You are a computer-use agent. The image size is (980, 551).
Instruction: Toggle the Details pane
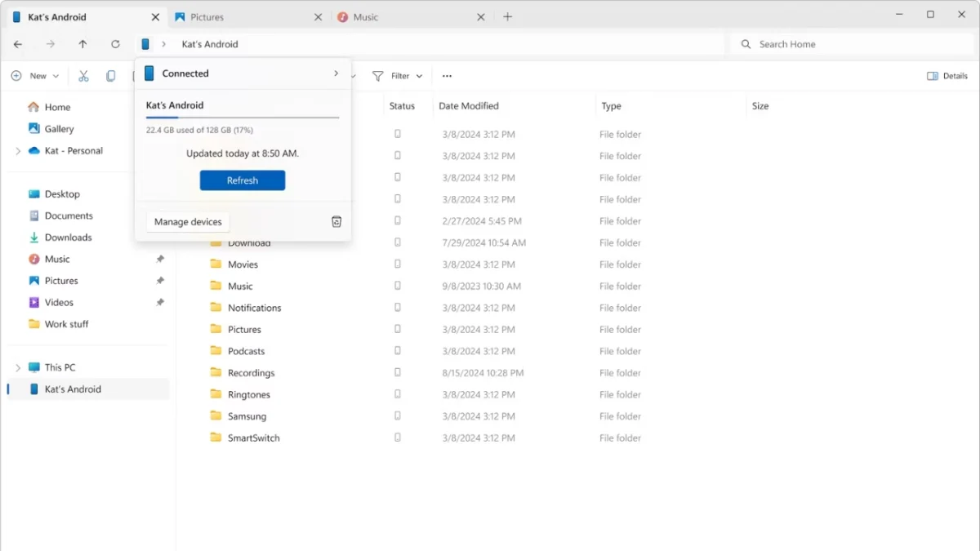click(947, 76)
